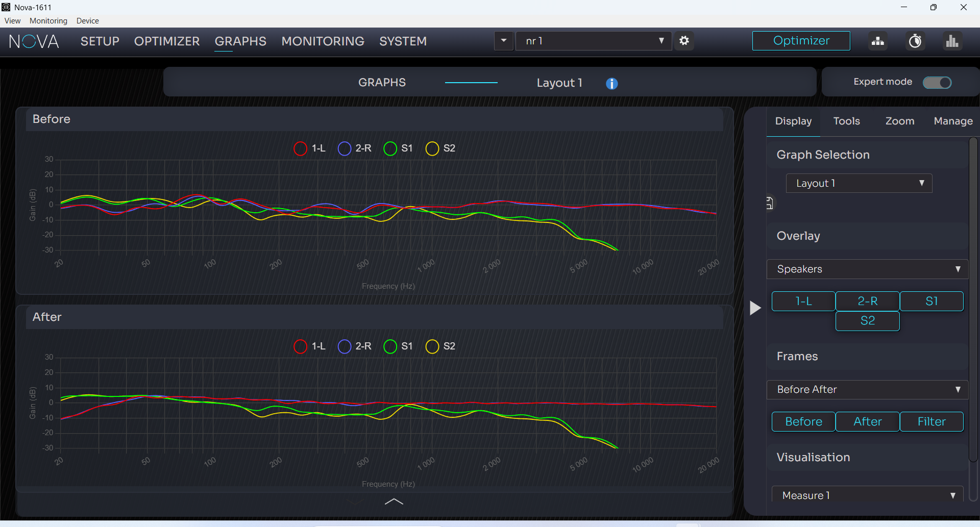Open the Zoom tab
The height and width of the screenshot is (527, 980).
tap(900, 121)
